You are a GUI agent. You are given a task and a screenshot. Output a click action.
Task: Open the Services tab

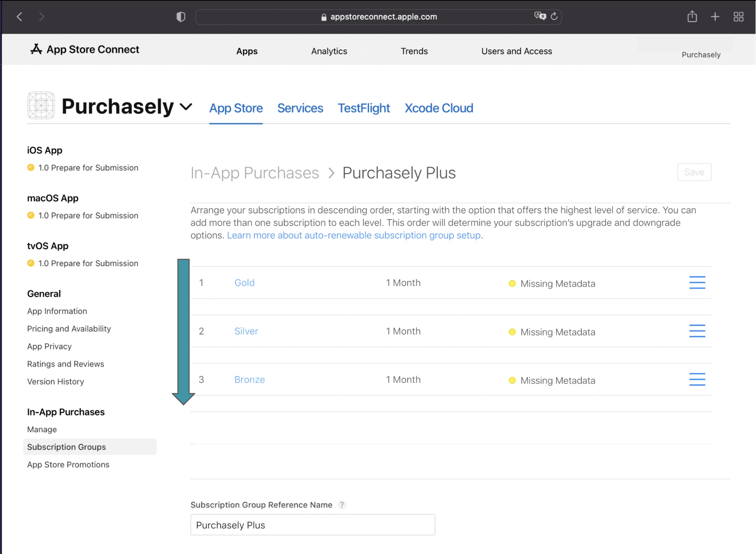[300, 108]
